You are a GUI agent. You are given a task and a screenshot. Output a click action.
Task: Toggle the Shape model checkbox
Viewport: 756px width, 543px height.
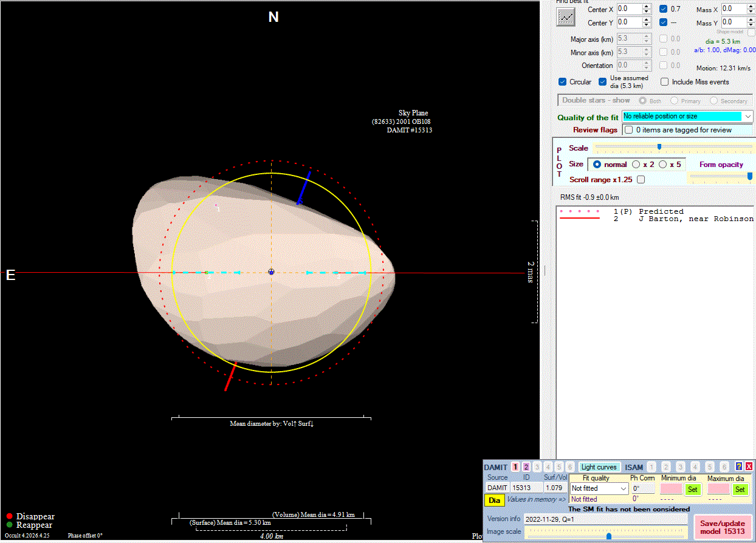(752, 32)
